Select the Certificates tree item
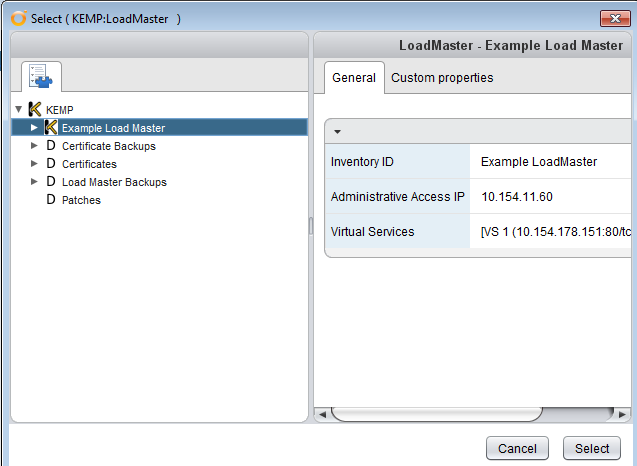Screen dimensions: 637x466 point(89,164)
